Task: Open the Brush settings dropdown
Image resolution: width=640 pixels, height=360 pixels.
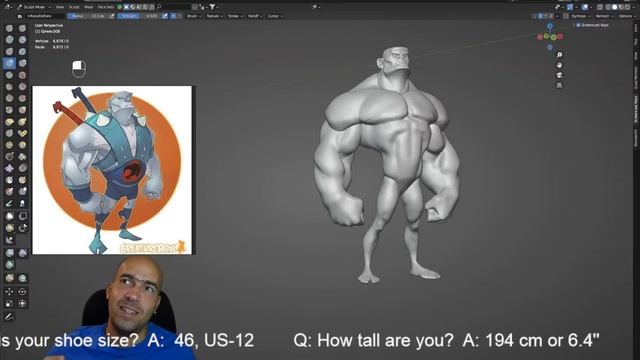Action: tap(193, 16)
